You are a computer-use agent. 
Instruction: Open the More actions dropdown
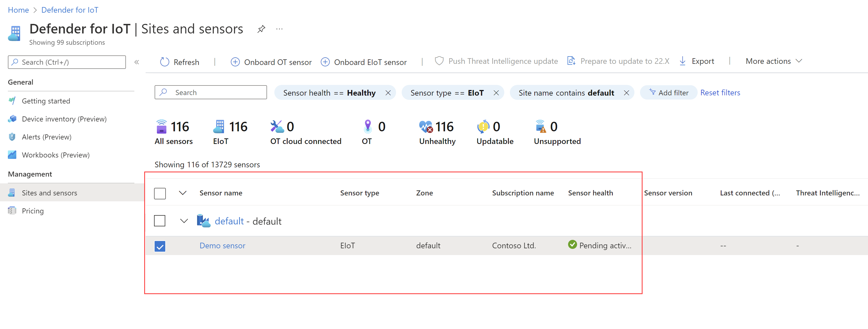774,61
